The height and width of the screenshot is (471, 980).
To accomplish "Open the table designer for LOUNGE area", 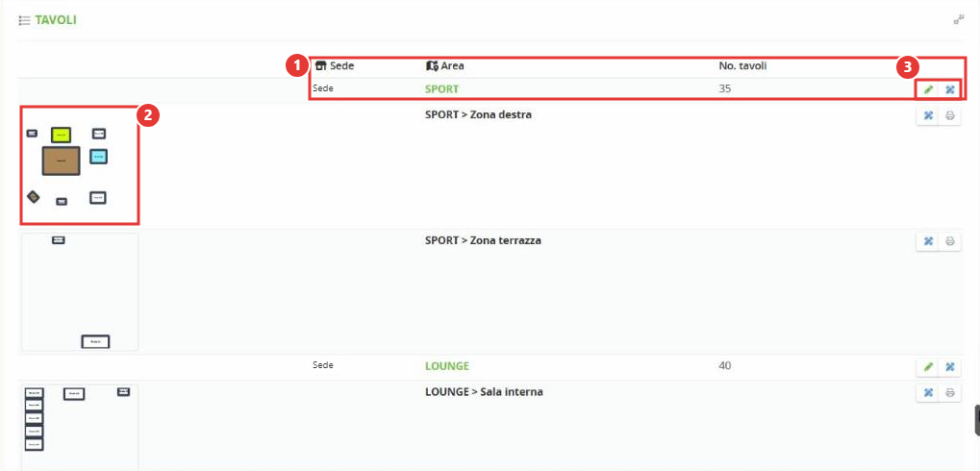I will (950, 366).
